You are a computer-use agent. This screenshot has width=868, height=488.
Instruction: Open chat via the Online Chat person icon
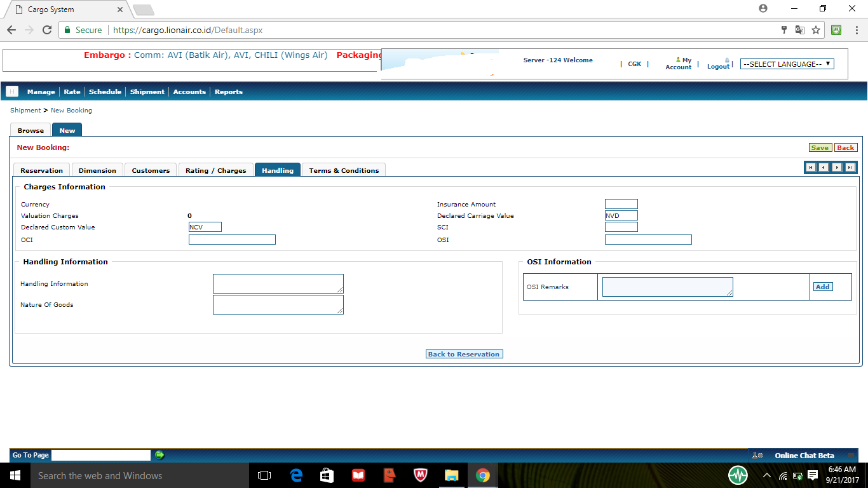(756, 455)
